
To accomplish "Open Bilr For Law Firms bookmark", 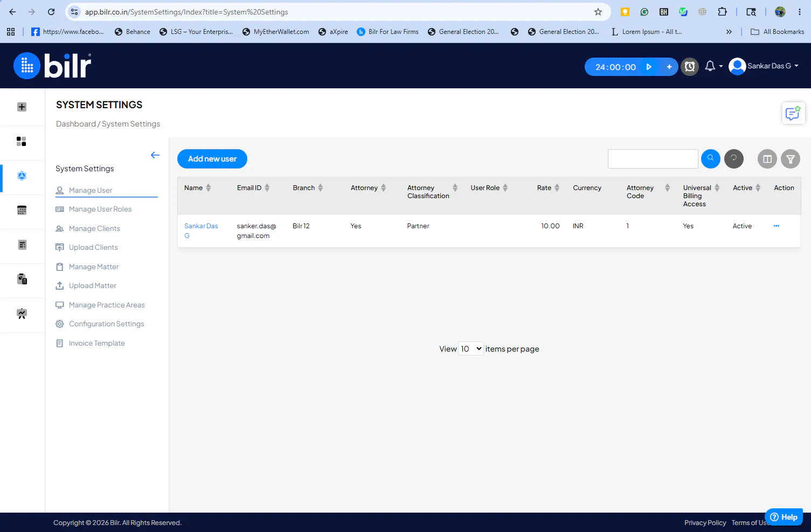I will pyautogui.click(x=387, y=32).
